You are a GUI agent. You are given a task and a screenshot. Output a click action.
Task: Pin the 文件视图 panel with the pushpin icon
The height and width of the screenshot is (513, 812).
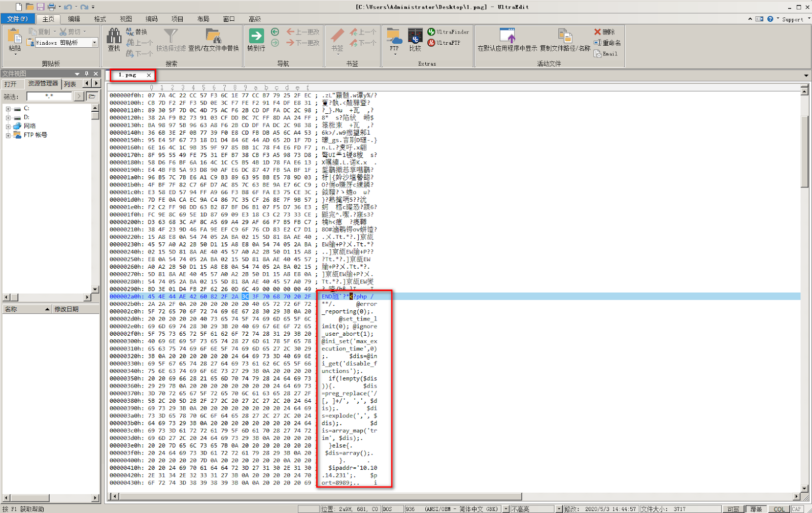tap(86, 74)
